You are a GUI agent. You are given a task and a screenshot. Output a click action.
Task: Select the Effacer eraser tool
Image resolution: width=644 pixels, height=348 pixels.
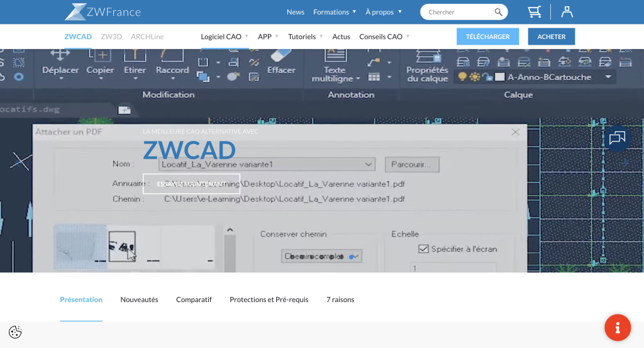(x=281, y=62)
